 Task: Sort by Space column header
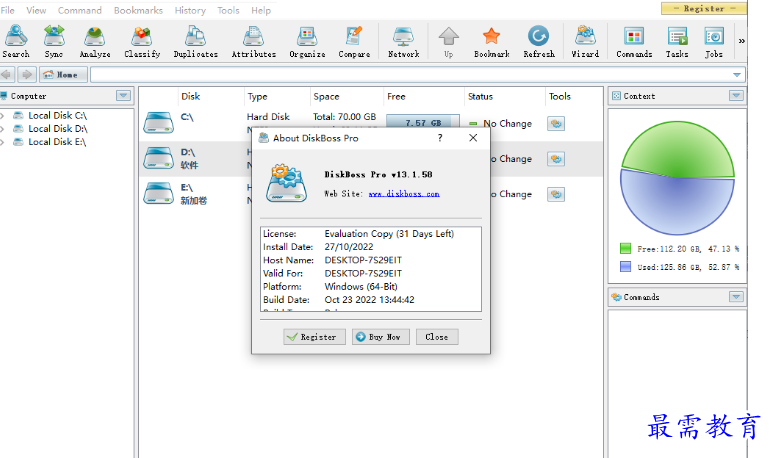327,97
